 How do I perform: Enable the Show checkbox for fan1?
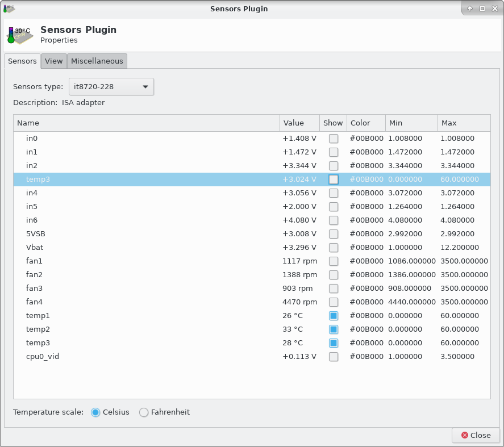(x=334, y=261)
